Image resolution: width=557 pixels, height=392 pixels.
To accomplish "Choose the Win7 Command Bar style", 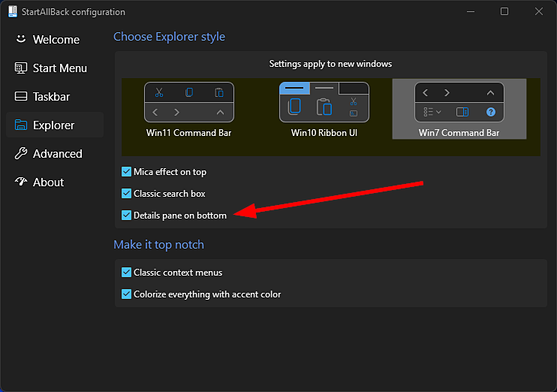I will pyautogui.click(x=459, y=109).
